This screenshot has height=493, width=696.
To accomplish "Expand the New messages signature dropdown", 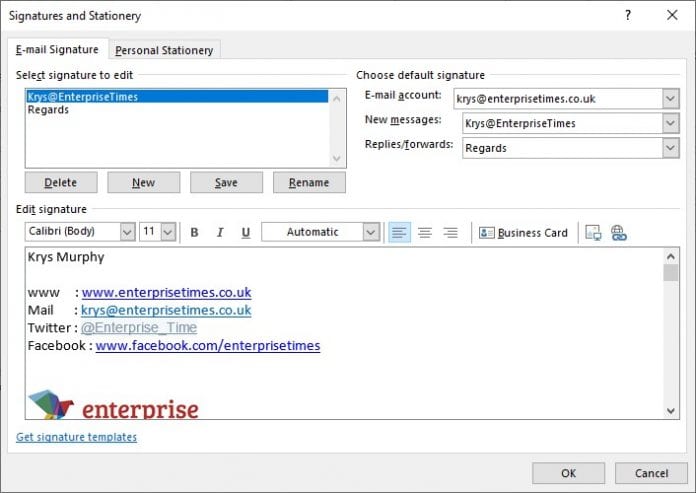I will pos(671,123).
